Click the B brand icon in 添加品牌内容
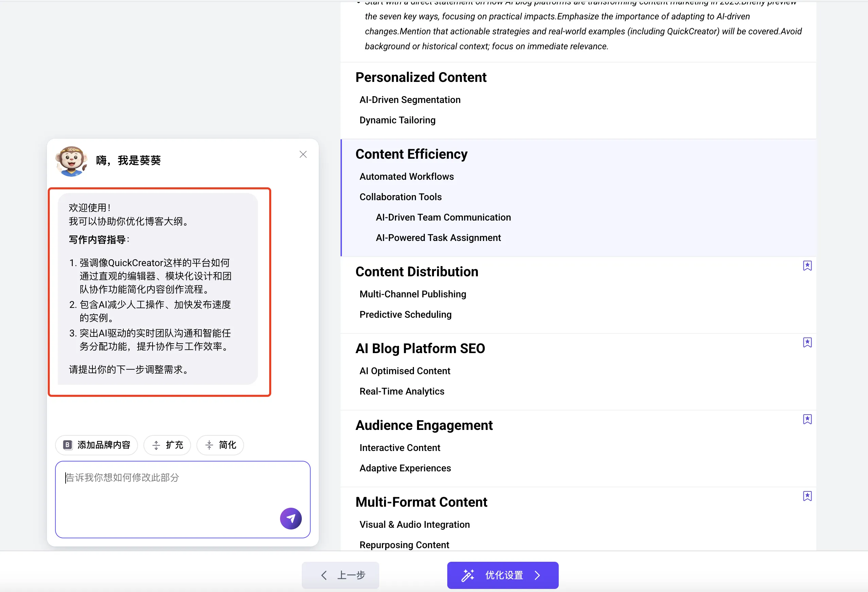This screenshot has height=592, width=868. [x=68, y=445]
